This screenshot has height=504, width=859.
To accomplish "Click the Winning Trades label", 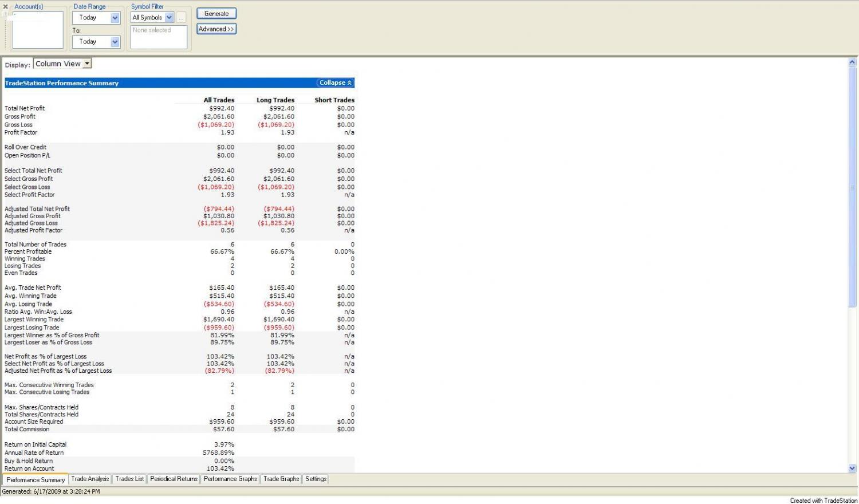I will point(25,259).
